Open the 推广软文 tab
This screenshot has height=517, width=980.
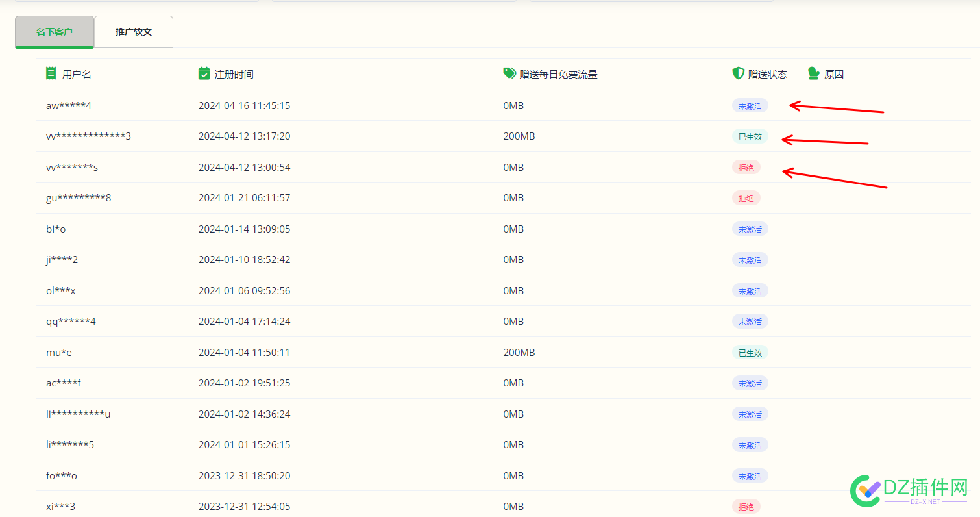pyautogui.click(x=134, y=32)
